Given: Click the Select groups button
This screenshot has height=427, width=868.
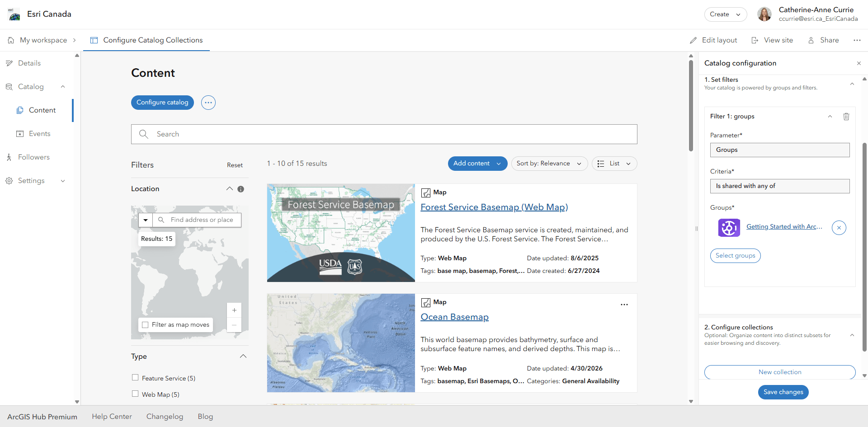Looking at the screenshot, I should (x=736, y=256).
